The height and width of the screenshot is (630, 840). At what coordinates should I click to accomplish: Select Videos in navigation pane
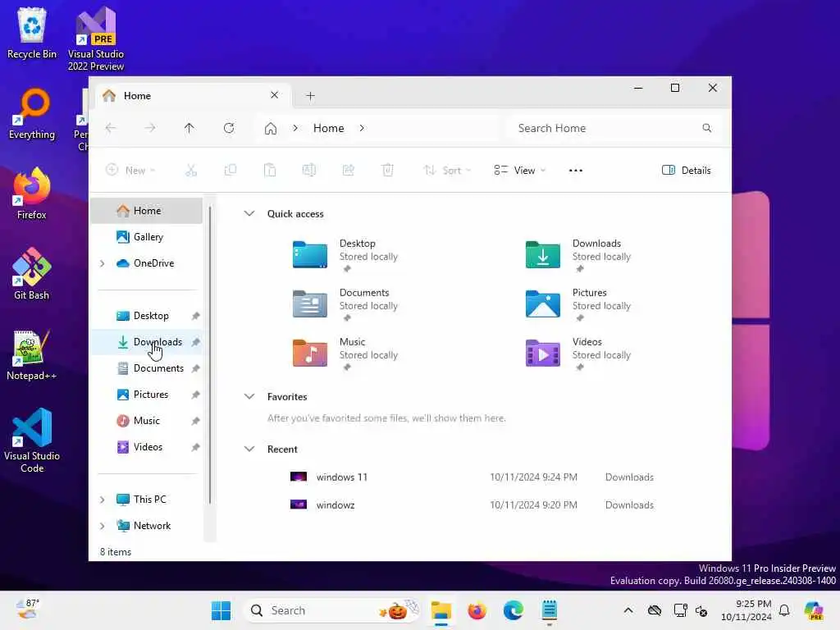point(147,447)
